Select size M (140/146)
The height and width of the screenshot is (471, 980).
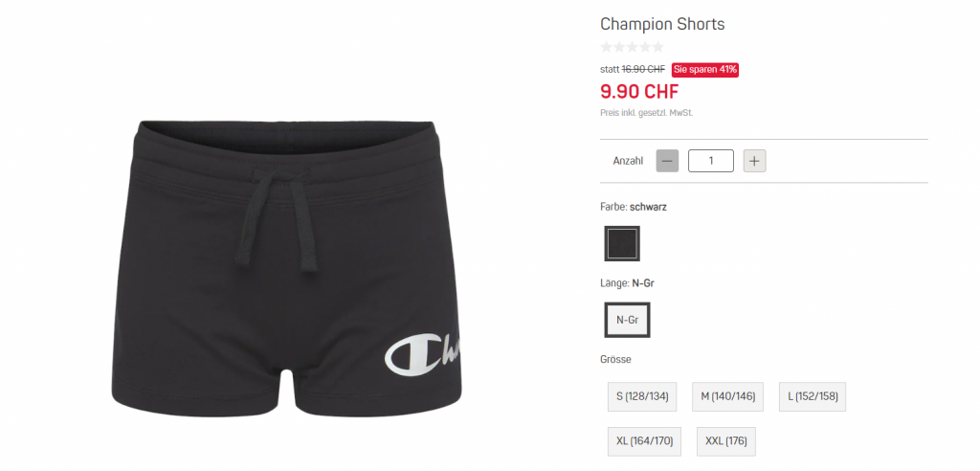point(727,396)
